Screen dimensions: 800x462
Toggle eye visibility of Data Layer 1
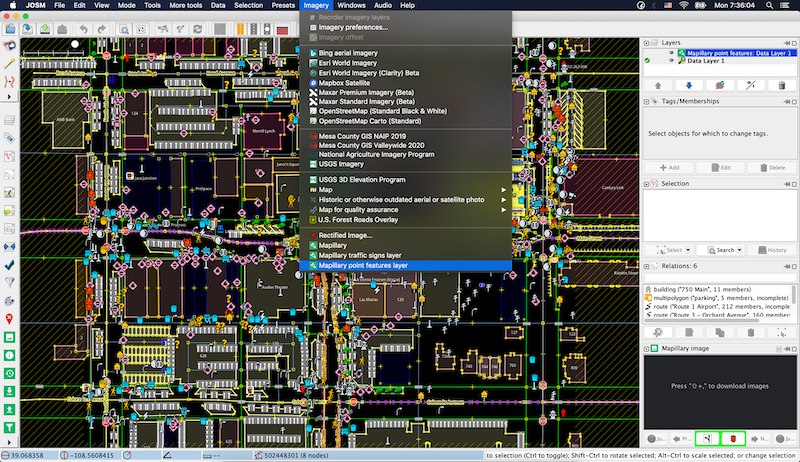pyautogui.click(x=671, y=61)
